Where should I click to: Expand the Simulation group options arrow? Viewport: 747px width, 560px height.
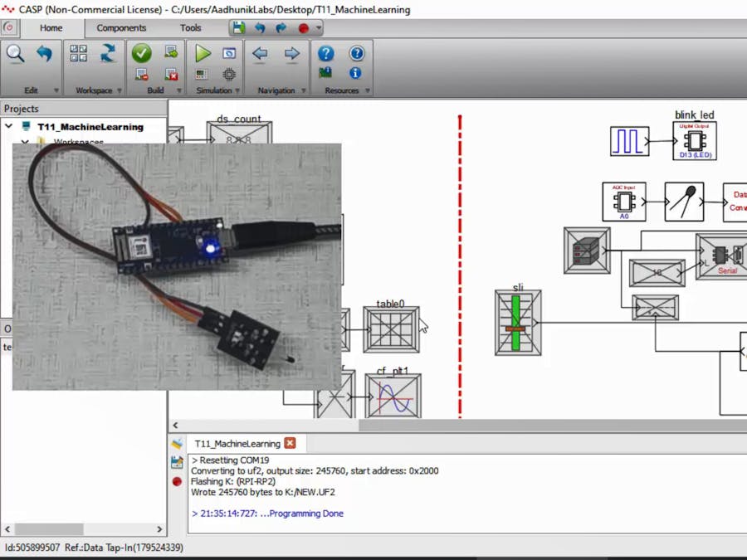click(239, 90)
